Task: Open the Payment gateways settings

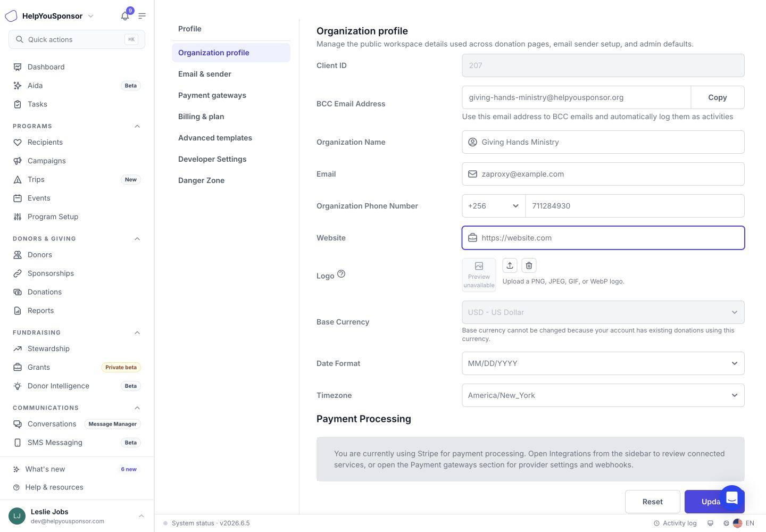Action: (x=231, y=95)
